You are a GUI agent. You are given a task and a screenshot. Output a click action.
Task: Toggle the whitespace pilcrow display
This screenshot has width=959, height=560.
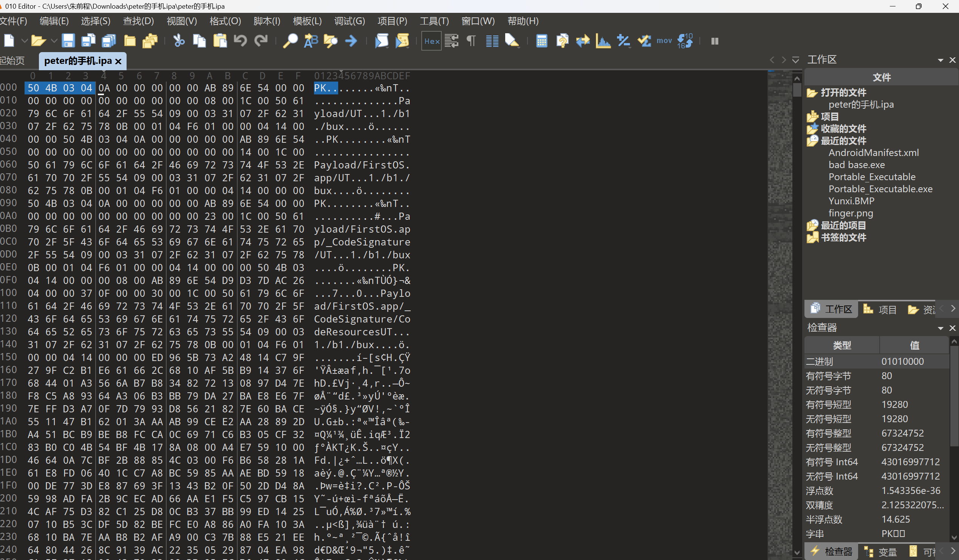471,41
